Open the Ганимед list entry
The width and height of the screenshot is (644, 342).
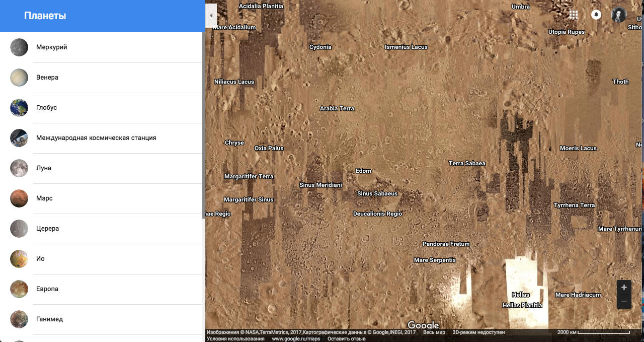click(x=49, y=319)
